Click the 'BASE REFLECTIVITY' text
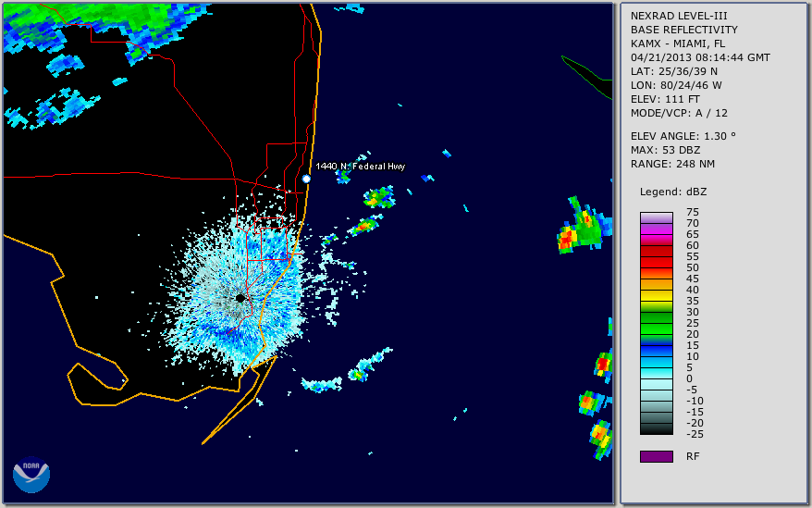Viewport: 812px width, 508px height. tap(684, 30)
